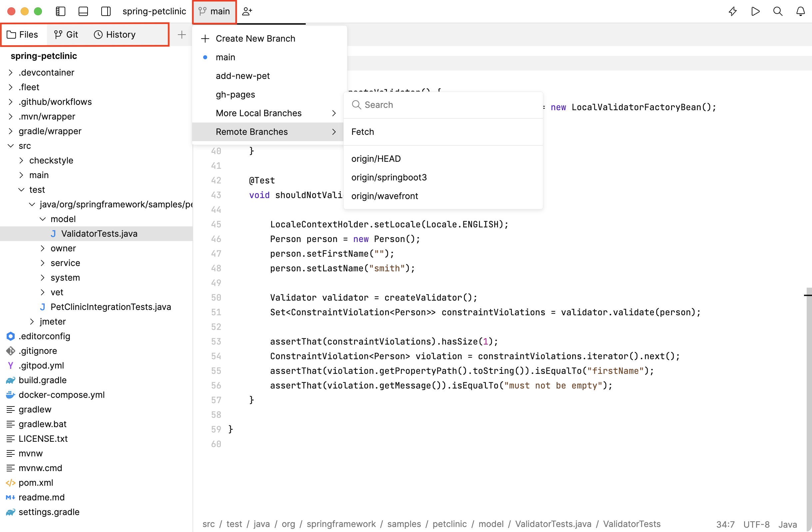
Task: Switch to the History tab
Action: click(115, 34)
